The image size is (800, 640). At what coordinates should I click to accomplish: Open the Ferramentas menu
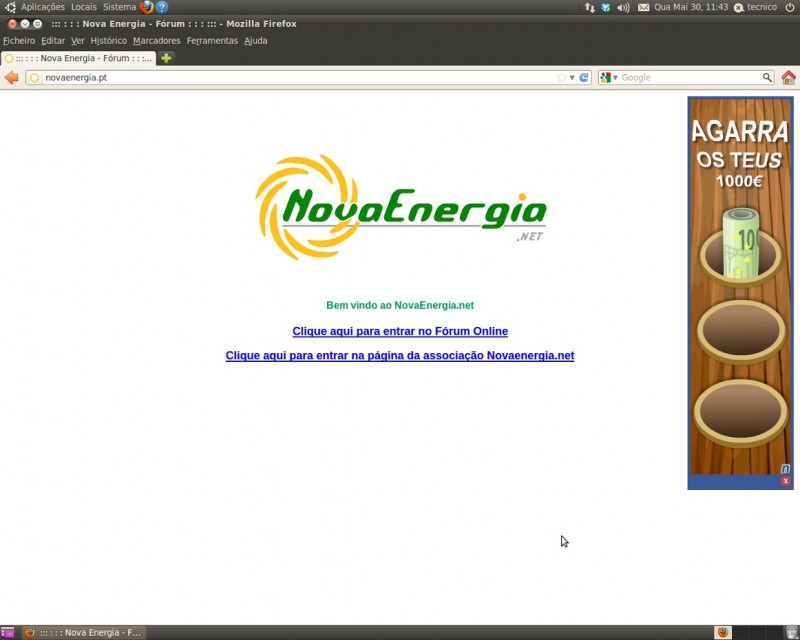tap(212, 41)
